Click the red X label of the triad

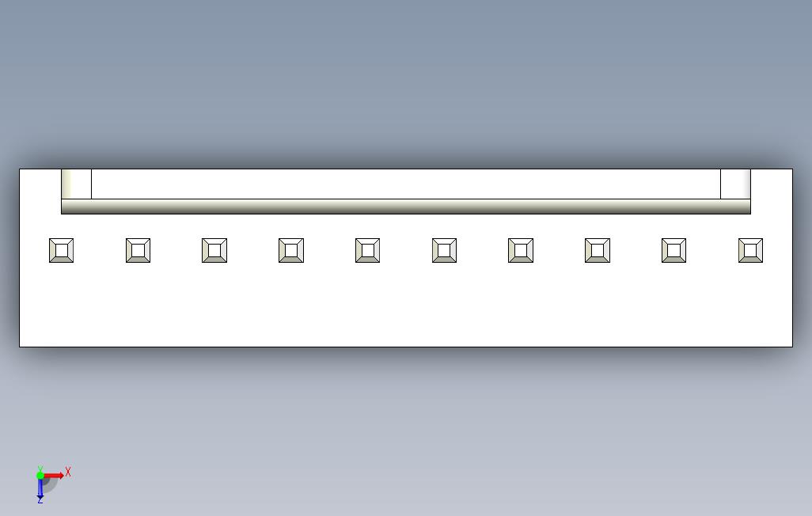68,472
